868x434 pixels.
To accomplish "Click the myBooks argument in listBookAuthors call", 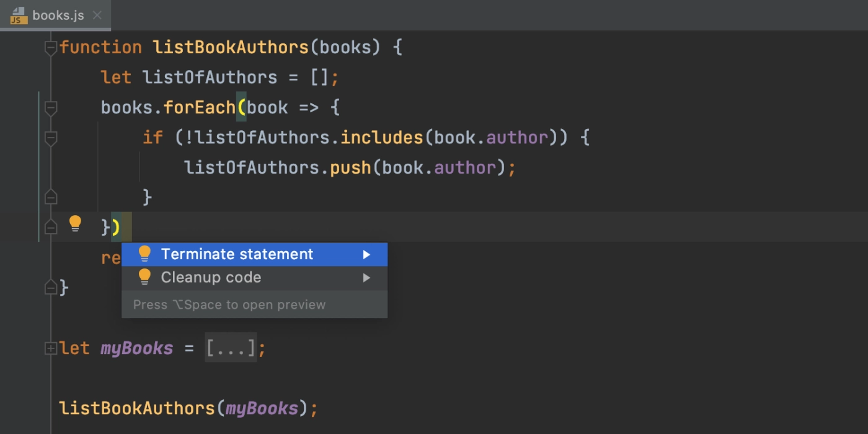I will [x=262, y=409].
